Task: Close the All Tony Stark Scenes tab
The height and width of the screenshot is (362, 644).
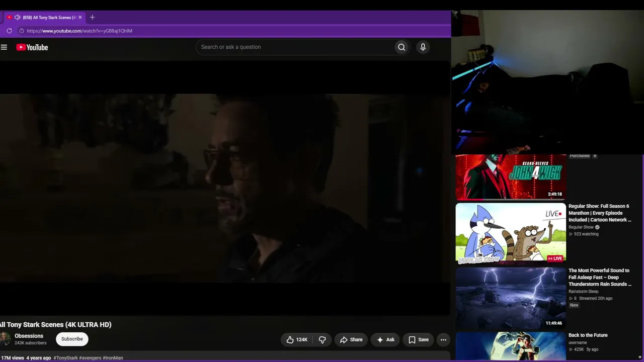Action: pos(80,17)
